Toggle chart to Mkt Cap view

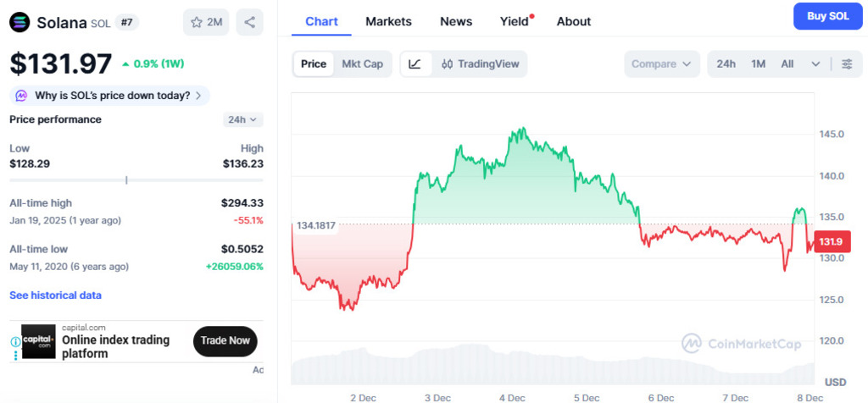click(362, 63)
